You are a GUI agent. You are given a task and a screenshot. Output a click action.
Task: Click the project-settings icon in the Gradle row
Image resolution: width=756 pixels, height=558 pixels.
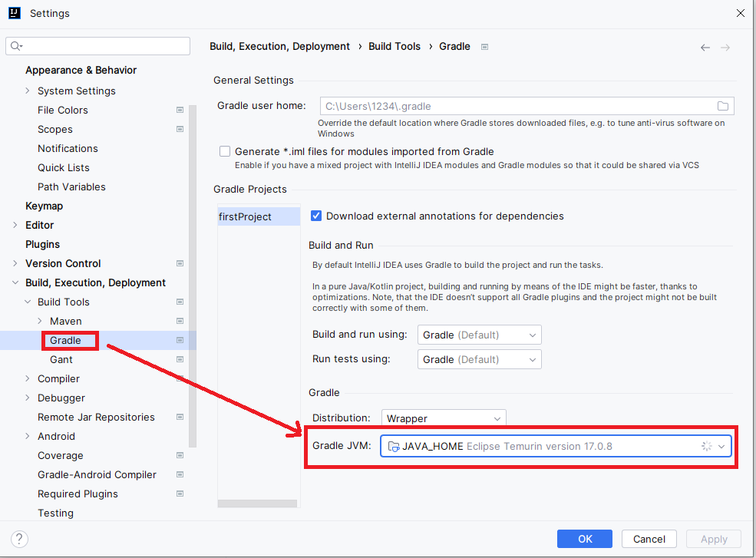[180, 341]
